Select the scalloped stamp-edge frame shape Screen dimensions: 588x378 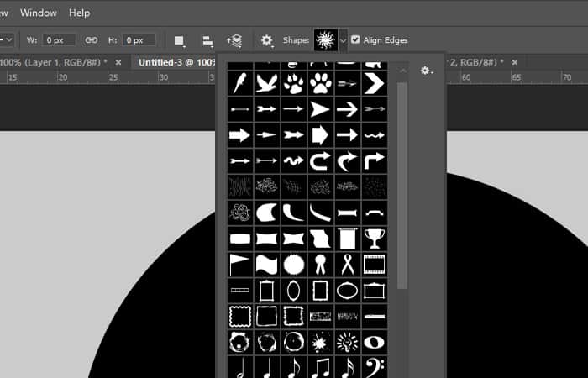pyautogui.click(x=240, y=317)
